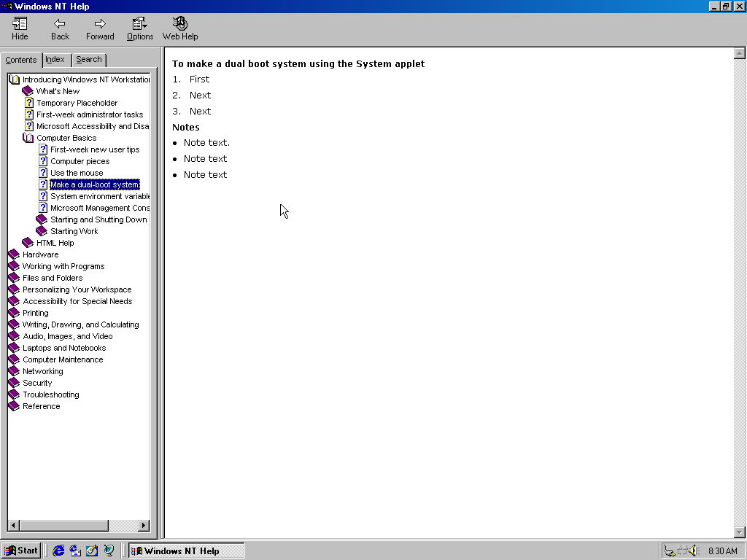Click the book icon beside HTML Help

click(x=28, y=243)
